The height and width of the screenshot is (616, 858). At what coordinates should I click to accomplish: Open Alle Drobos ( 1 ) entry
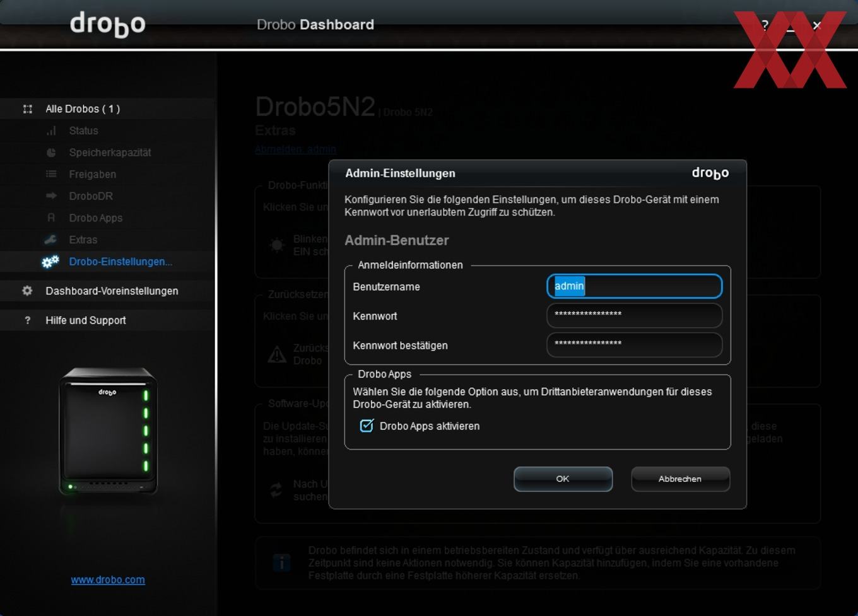[x=83, y=109]
